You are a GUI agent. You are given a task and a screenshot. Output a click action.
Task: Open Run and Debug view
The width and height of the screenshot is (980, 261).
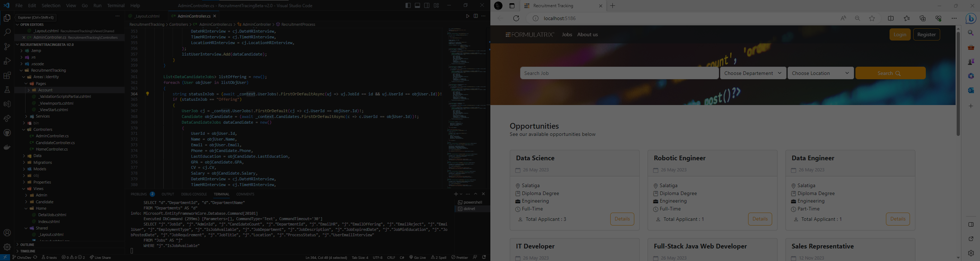(7, 61)
